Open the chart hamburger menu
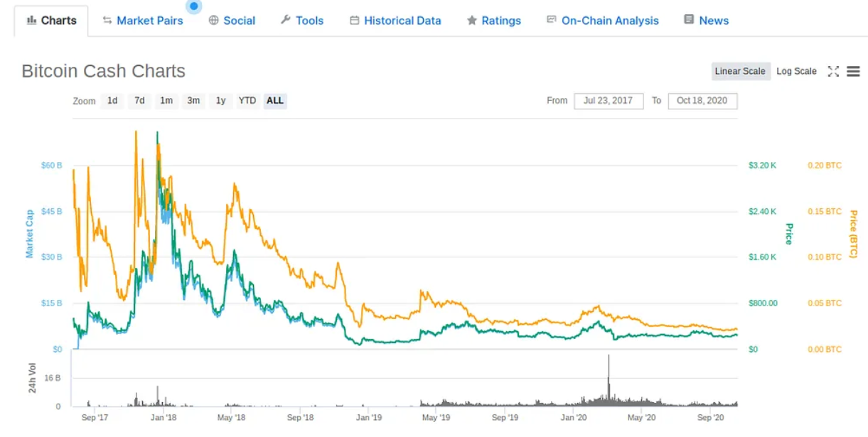 [x=854, y=71]
